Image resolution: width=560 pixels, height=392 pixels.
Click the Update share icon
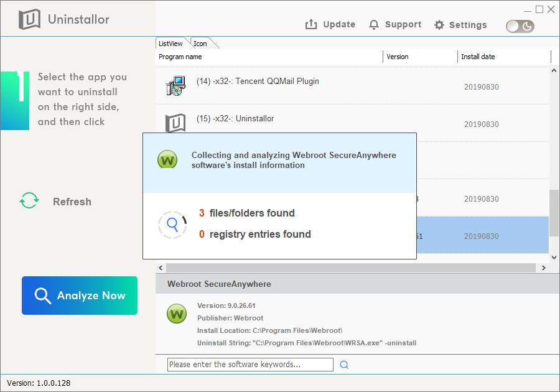click(x=311, y=24)
